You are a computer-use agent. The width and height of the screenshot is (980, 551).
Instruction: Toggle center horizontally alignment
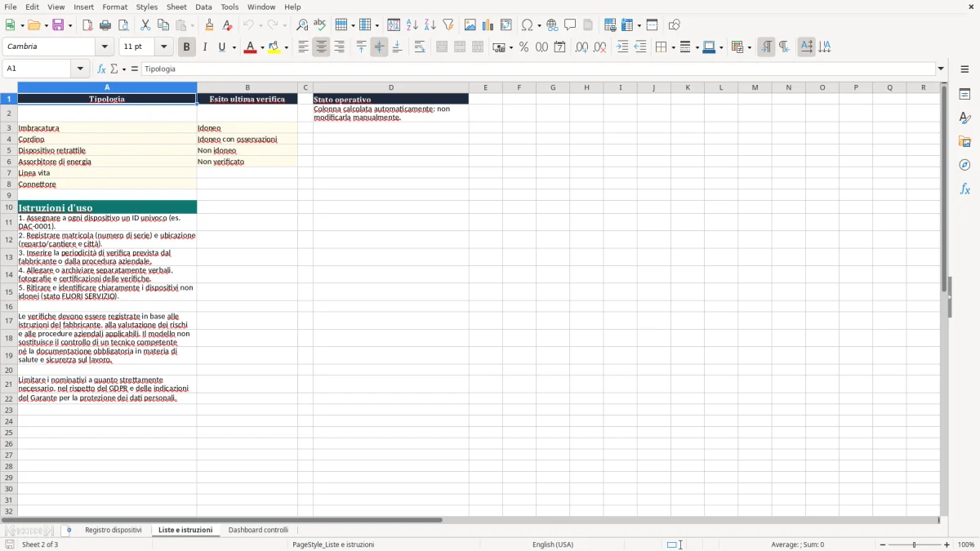(x=321, y=47)
